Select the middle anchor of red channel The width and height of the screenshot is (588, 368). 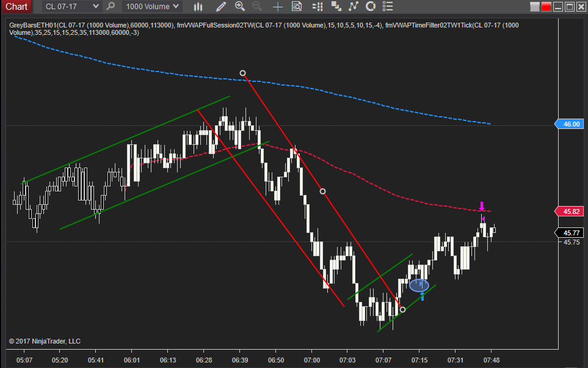tap(322, 191)
